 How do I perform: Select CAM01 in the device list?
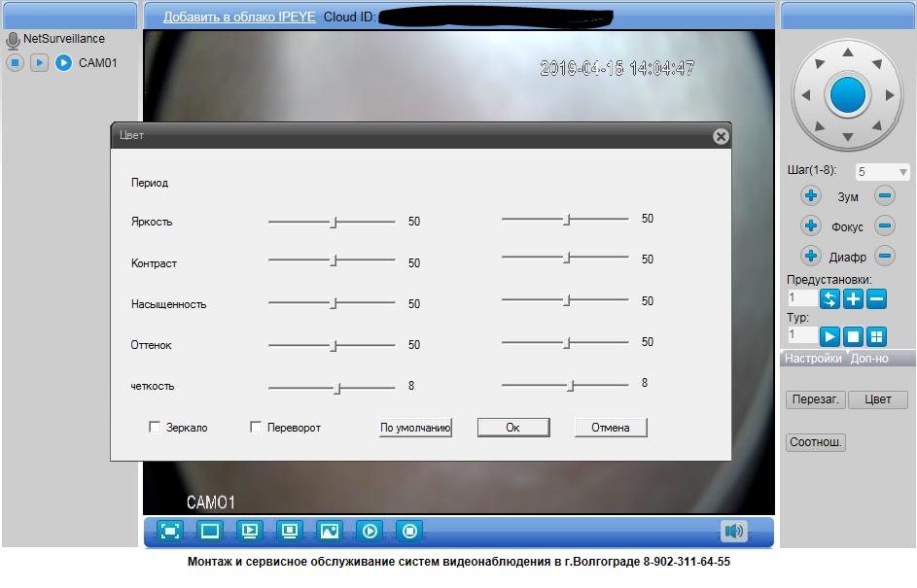point(97,63)
